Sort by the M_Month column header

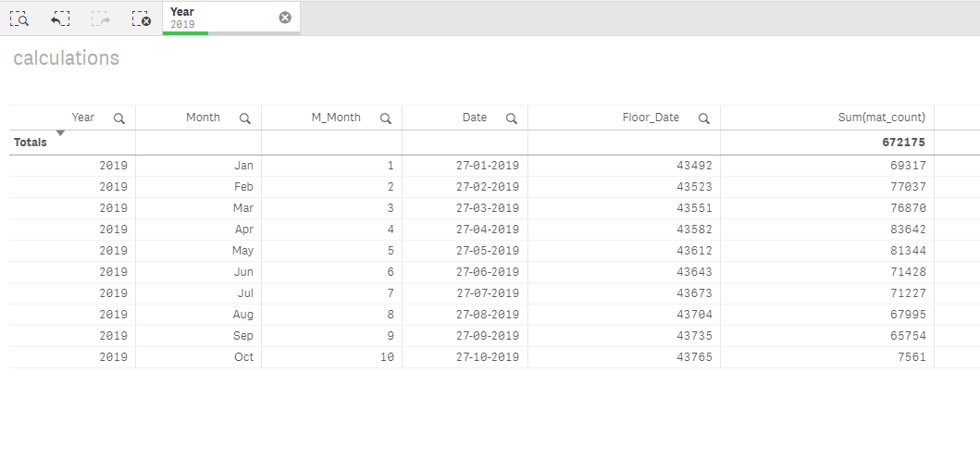click(336, 118)
